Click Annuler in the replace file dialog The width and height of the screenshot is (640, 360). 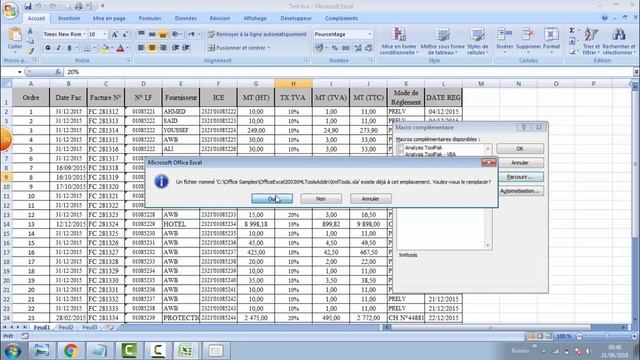pyautogui.click(x=370, y=199)
